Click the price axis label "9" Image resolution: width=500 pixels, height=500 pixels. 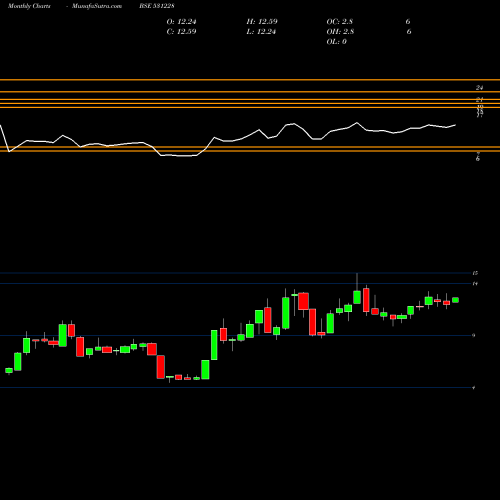(x=474, y=336)
